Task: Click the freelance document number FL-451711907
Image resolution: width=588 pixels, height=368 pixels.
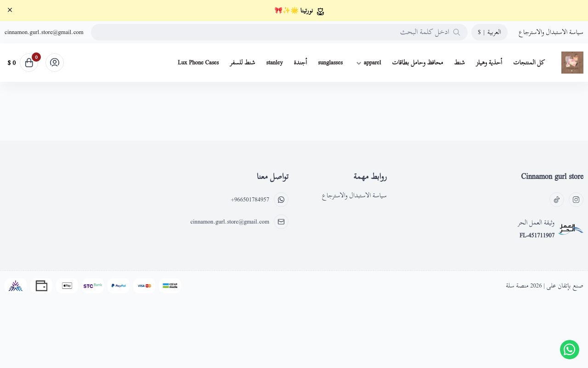Action: pos(537,236)
